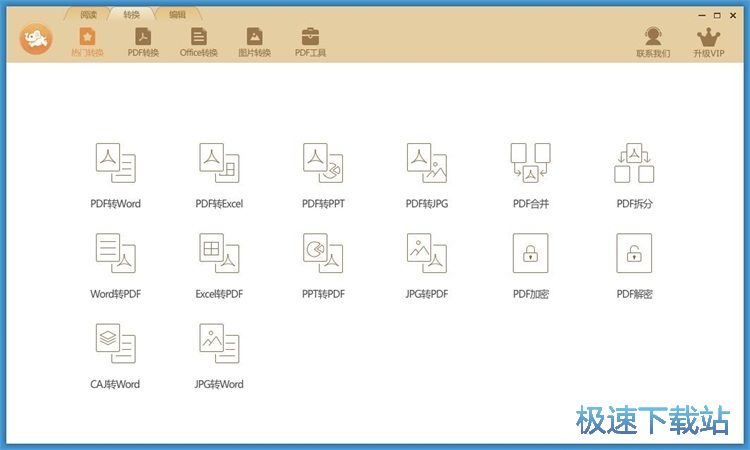
Task: Show the 热门转换 popular conversions category
Action: 87,42
